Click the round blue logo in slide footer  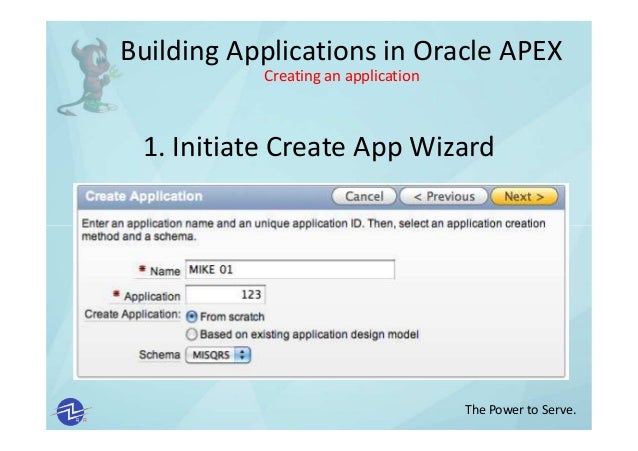click(71, 412)
